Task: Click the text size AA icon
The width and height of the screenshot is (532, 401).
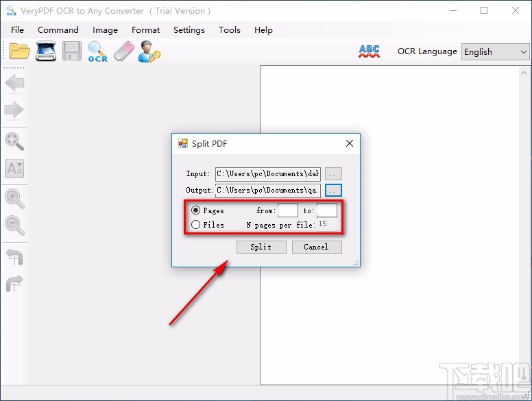Action: click(14, 169)
